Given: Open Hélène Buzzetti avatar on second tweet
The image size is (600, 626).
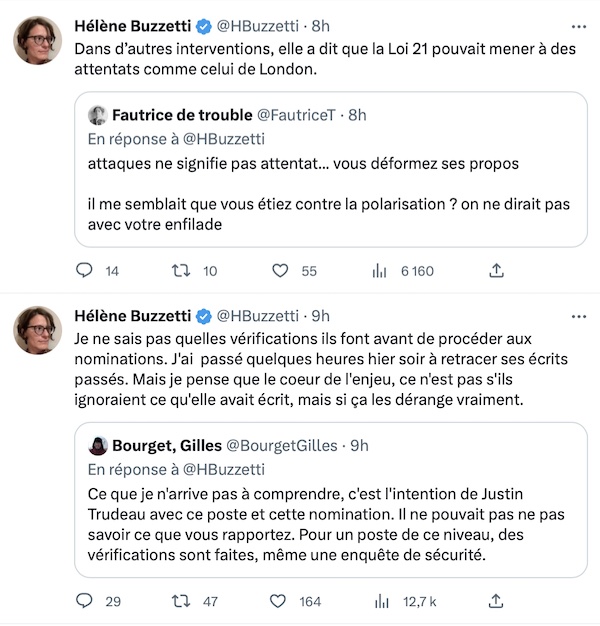Looking at the screenshot, I should [x=38, y=330].
